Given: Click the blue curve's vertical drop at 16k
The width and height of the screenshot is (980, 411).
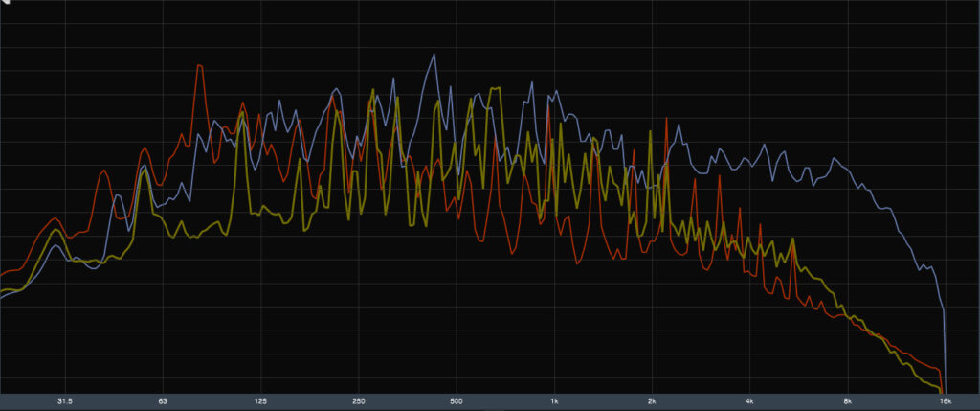Looking at the screenshot, I should [x=946, y=345].
